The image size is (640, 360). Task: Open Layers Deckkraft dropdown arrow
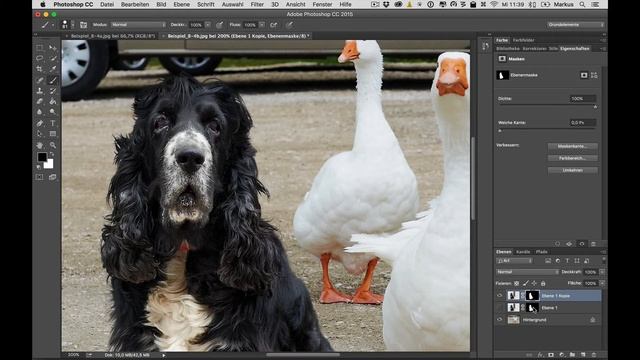click(602, 272)
